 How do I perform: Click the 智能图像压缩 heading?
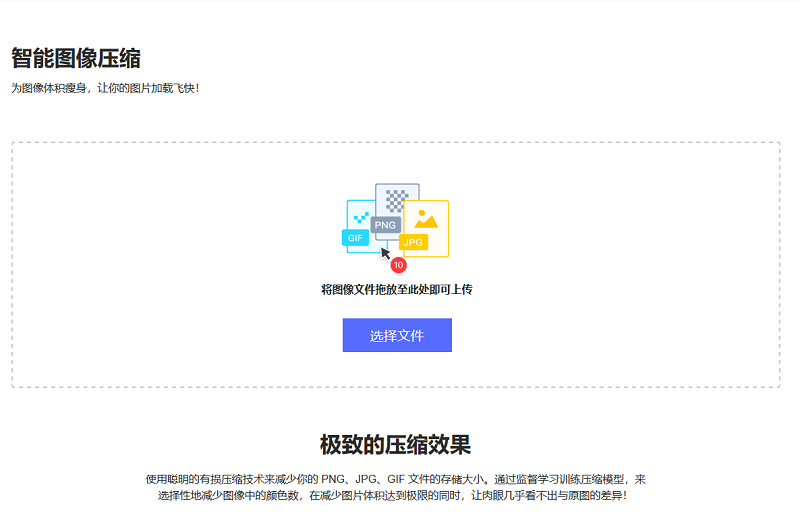coord(76,58)
